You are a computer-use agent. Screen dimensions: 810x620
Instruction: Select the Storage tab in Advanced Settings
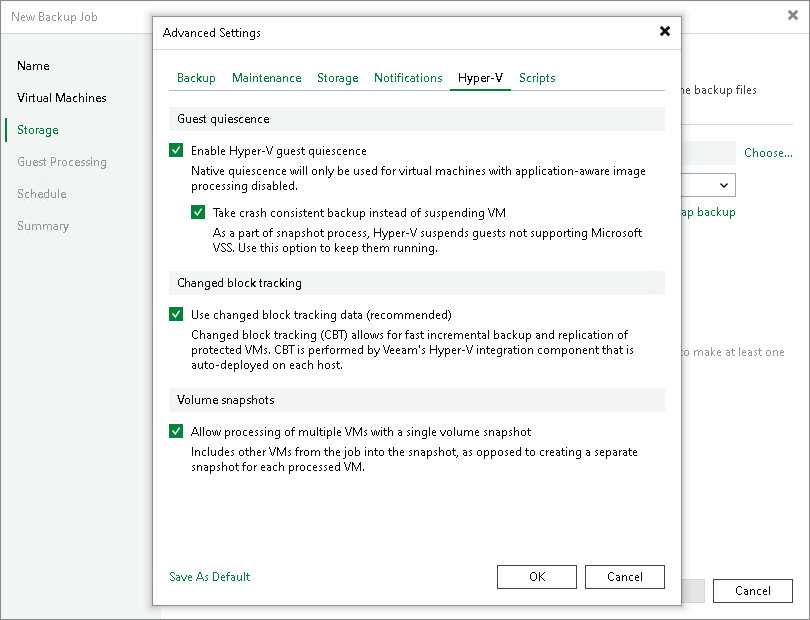click(x=337, y=77)
